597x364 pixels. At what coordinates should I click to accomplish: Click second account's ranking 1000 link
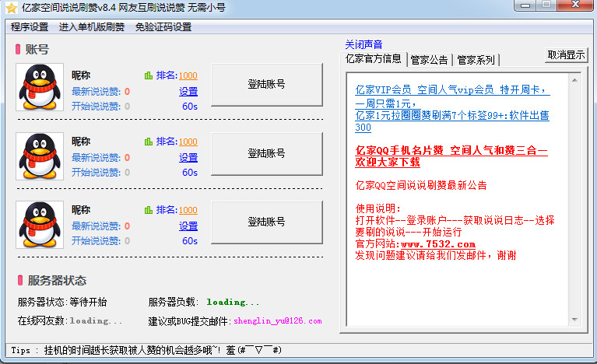coord(188,142)
